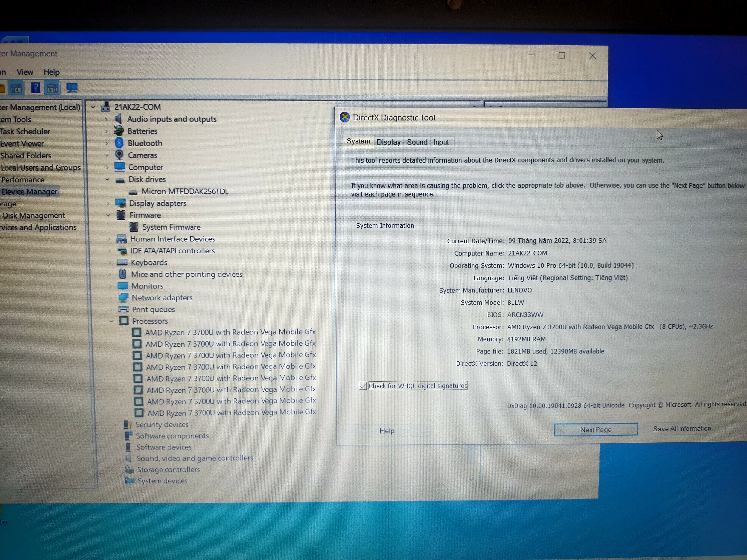
Task: Switch to the Display tab in DxDiag
Action: pyautogui.click(x=388, y=142)
